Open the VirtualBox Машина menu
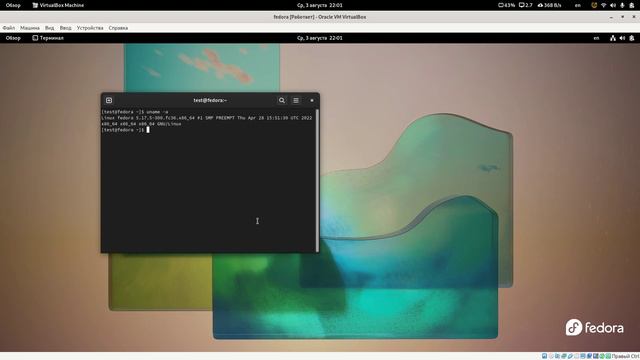 [30, 28]
